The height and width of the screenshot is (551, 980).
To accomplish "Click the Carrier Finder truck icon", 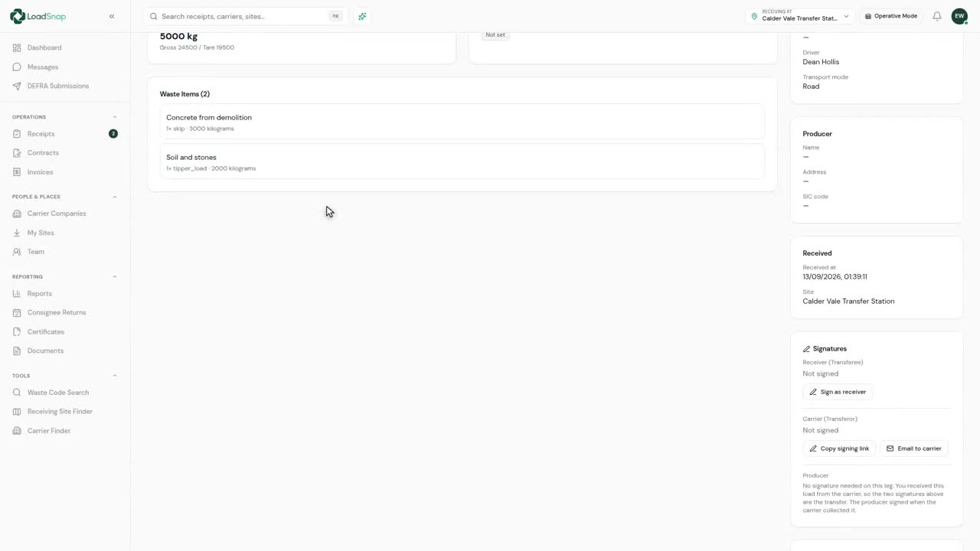I will pos(17,431).
